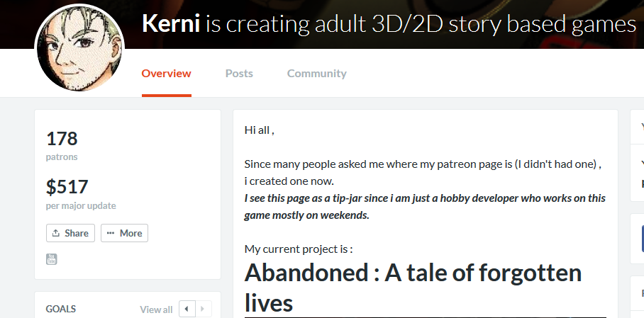Click the share arrow icon
The width and height of the screenshot is (644, 318).
(56, 233)
